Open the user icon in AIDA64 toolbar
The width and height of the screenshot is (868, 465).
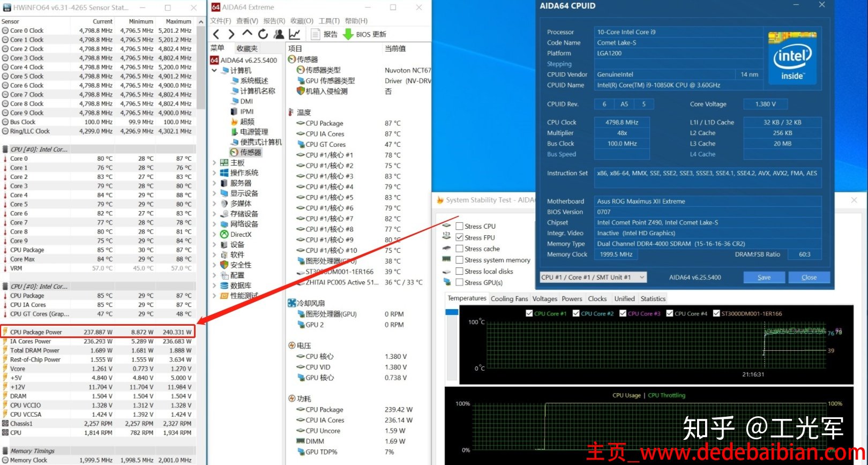(279, 34)
